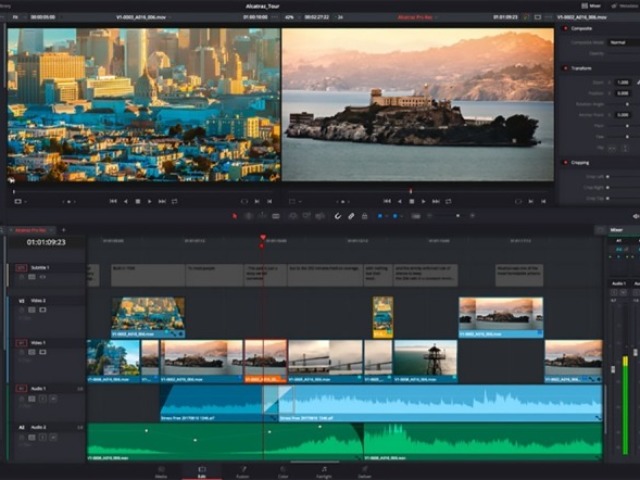Solo the Audio 2 track
Screen dimensions: 640x480
[x=42, y=438]
